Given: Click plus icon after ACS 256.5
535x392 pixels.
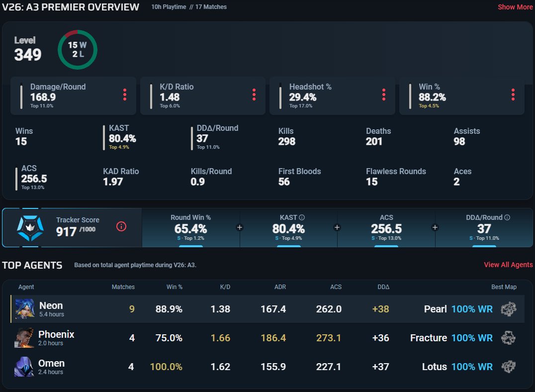Looking at the screenshot, I should (435, 227).
